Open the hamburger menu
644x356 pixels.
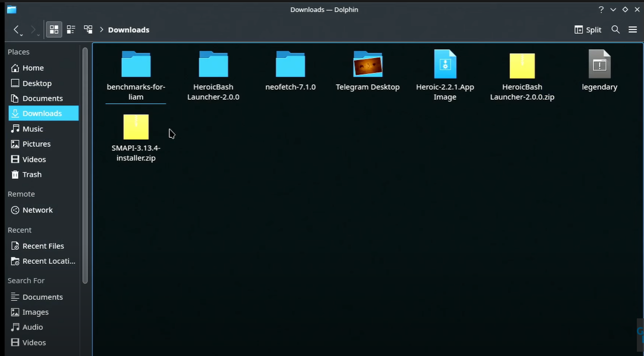(633, 30)
